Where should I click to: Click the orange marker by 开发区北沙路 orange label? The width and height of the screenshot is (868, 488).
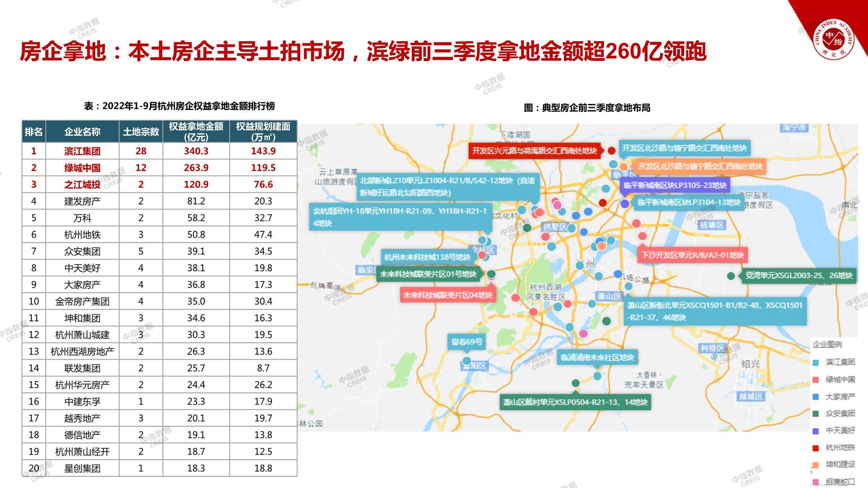pyautogui.click(x=624, y=167)
